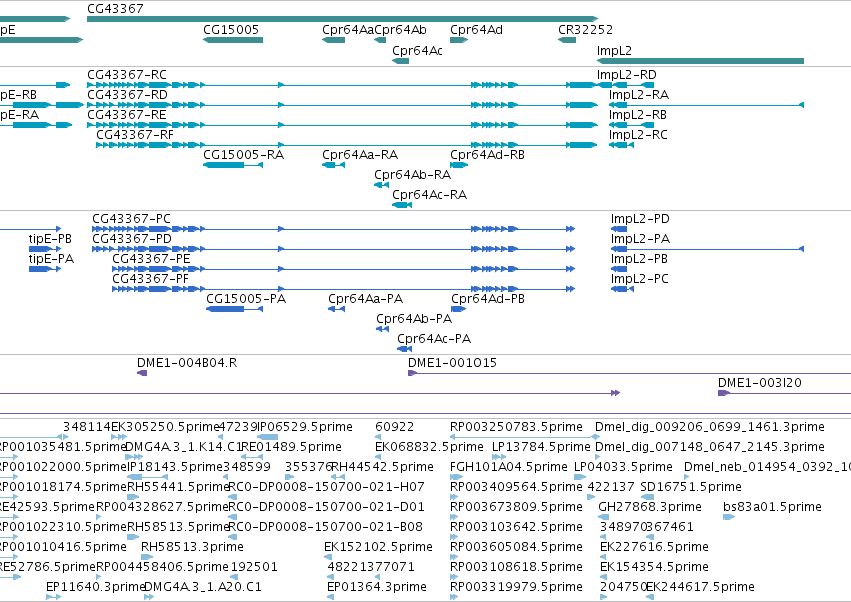The image size is (851, 602).
Task: Click the DME1-003I20 feature
Action: coord(784,393)
